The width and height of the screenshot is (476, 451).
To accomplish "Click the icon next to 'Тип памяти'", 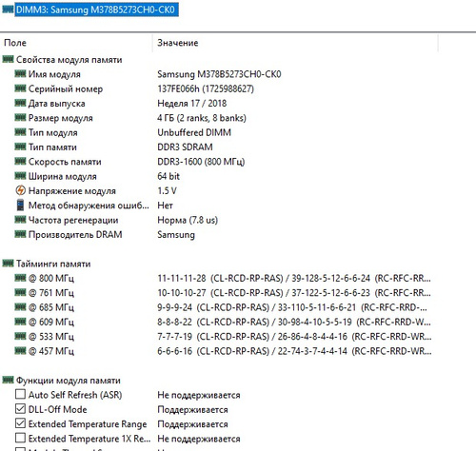I will (x=20, y=147).
